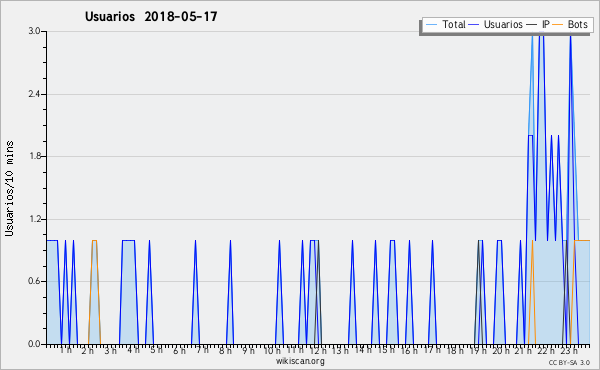The width and height of the screenshot is (600, 370).
Task: Click the x-axis label '2 h'
Action: pyautogui.click(x=88, y=350)
